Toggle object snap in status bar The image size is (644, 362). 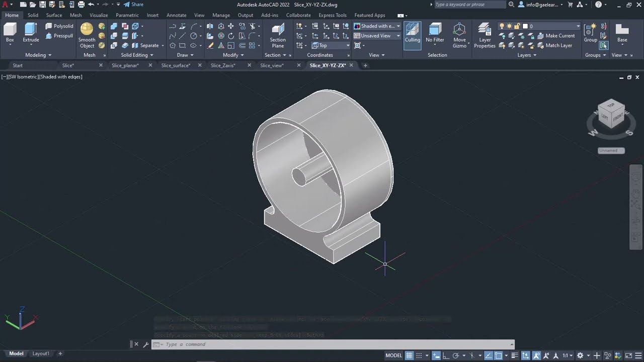[498, 355]
